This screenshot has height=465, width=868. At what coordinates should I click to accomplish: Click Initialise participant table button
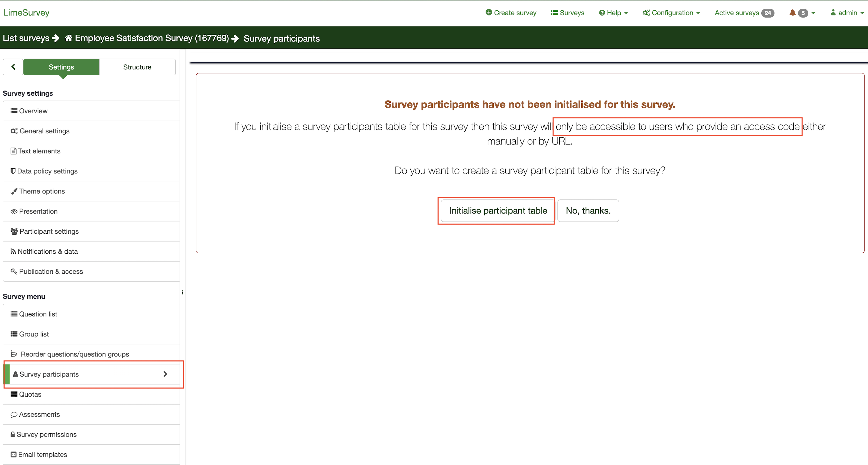(x=498, y=211)
